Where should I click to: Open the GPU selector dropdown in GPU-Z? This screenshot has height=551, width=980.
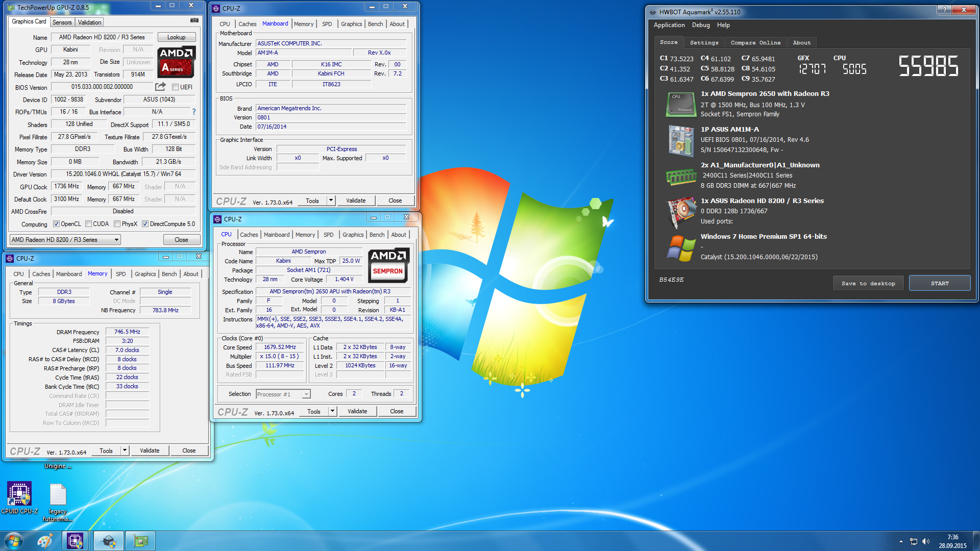click(65, 240)
